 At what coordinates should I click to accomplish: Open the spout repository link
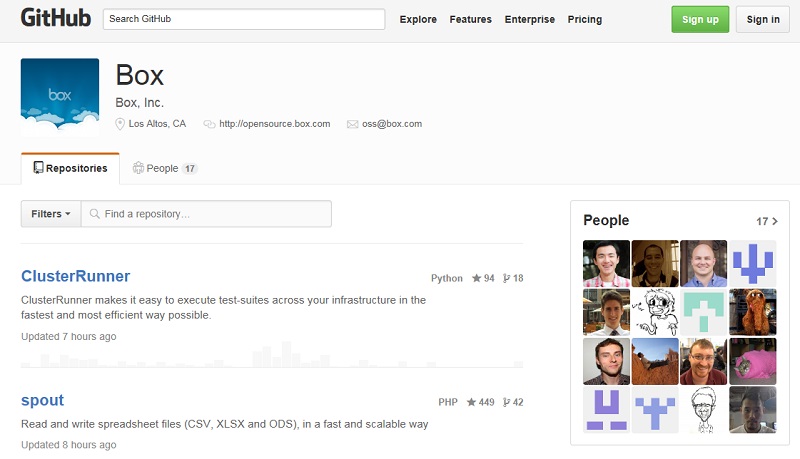[42, 400]
